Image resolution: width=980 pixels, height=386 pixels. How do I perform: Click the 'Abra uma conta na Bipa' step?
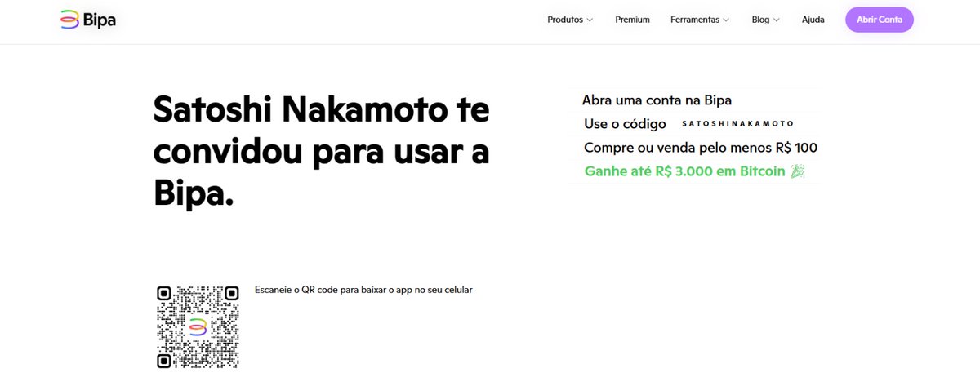tap(657, 100)
